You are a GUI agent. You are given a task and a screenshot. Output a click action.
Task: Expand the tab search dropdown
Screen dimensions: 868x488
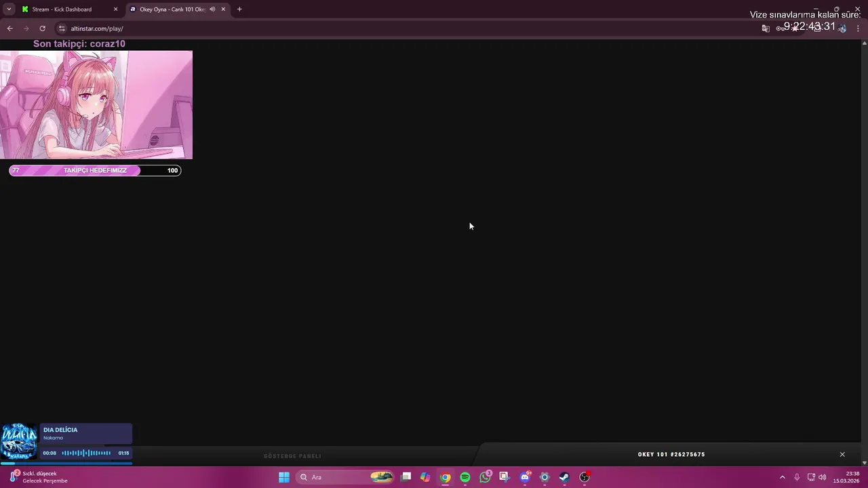[x=9, y=9]
